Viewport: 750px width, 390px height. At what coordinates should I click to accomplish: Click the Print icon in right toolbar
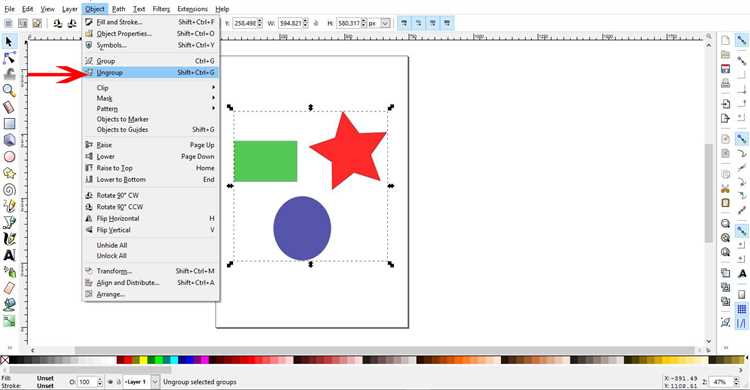[x=726, y=83]
